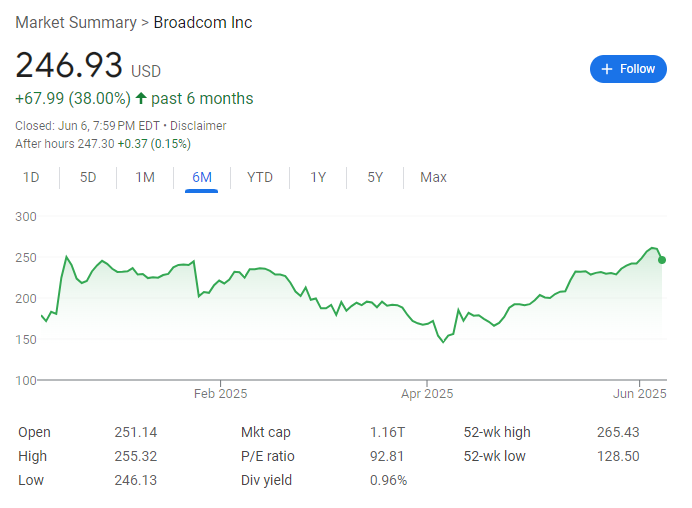The image size is (692, 508).
Task: Select the 1D time range tab
Action: pyautogui.click(x=31, y=177)
